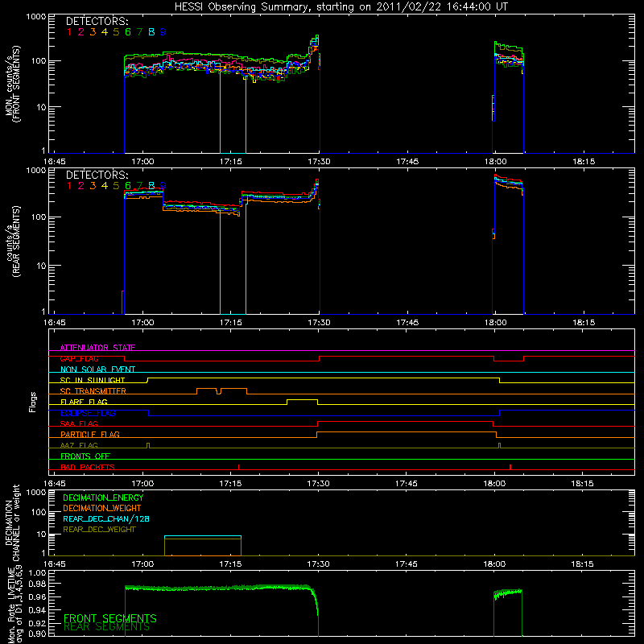Click 17:30 tick label under front segments plot
Screen dimensions: 644x644
click(319, 162)
